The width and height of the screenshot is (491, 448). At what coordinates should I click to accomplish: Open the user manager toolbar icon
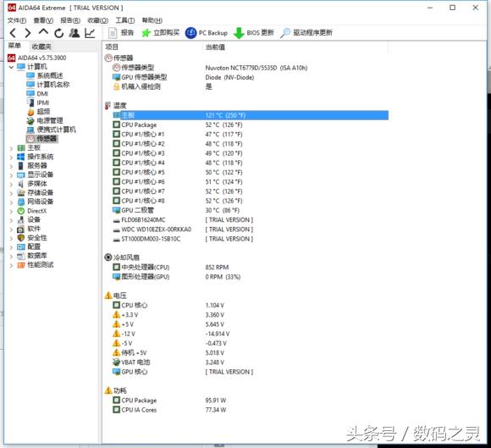pyautogui.click(x=74, y=33)
